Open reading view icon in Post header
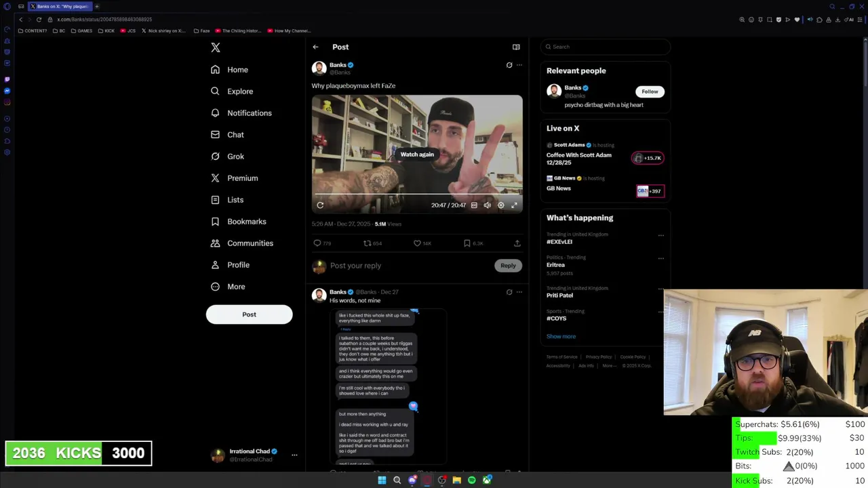 tap(516, 47)
